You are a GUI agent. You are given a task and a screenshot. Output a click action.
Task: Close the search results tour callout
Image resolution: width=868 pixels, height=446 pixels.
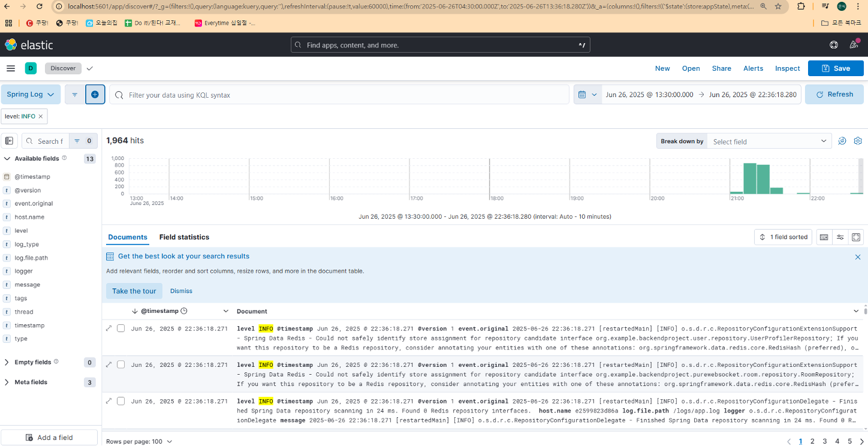pyautogui.click(x=857, y=257)
